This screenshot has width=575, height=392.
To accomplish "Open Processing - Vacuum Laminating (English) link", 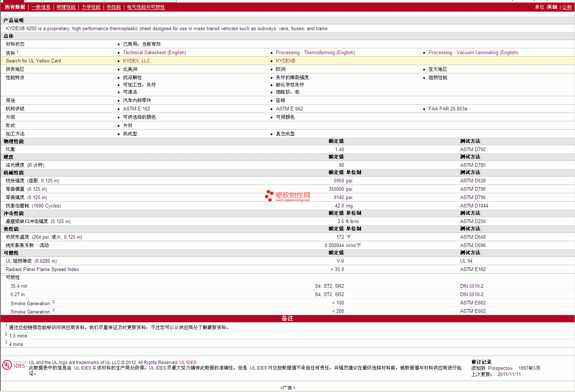I will 473,53.
